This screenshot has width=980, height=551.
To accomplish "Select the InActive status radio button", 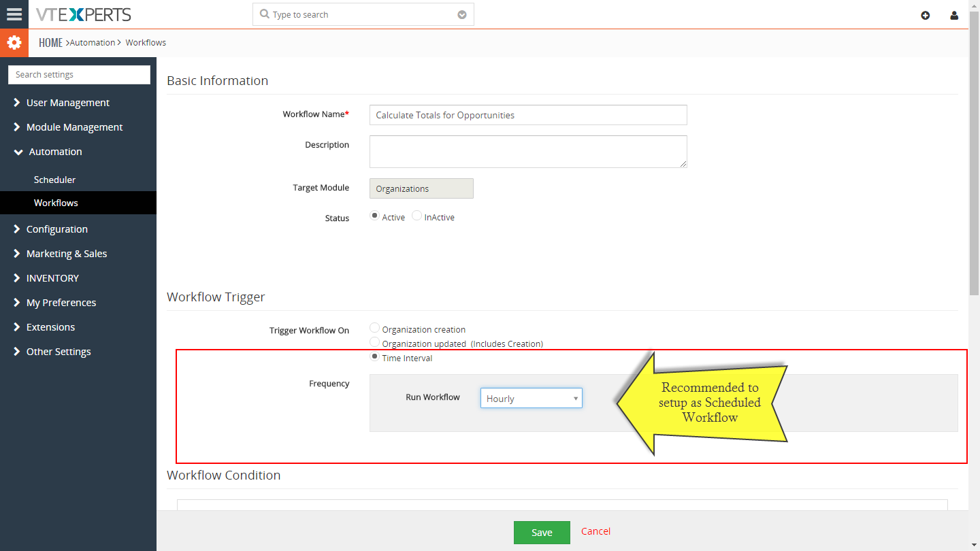I will (x=416, y=216).
